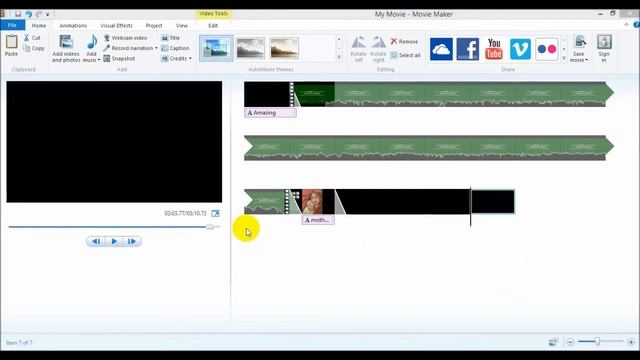This screenshot has width=640, height=360.
Task: Add a Caption to the clip
Action: tap(175, 48)
